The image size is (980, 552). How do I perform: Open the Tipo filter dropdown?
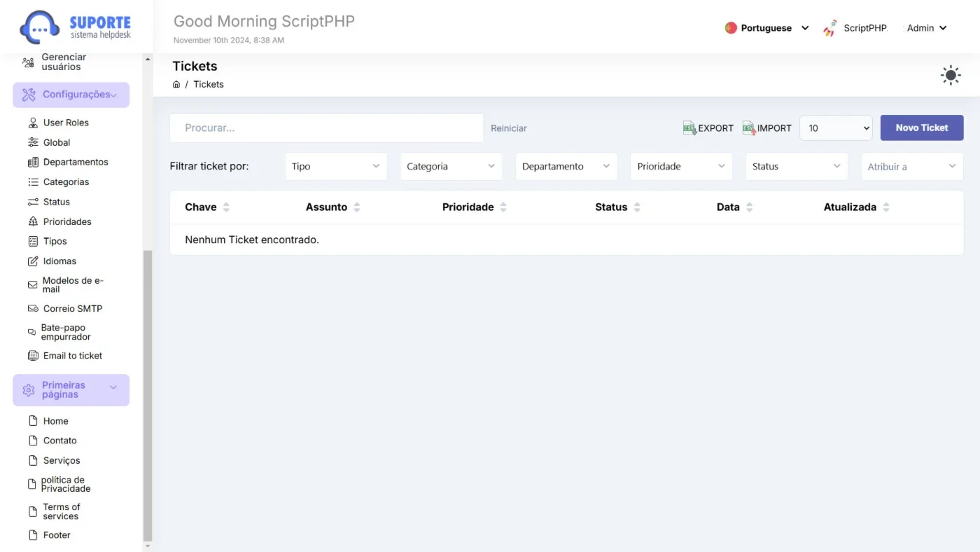pos(336,167)
